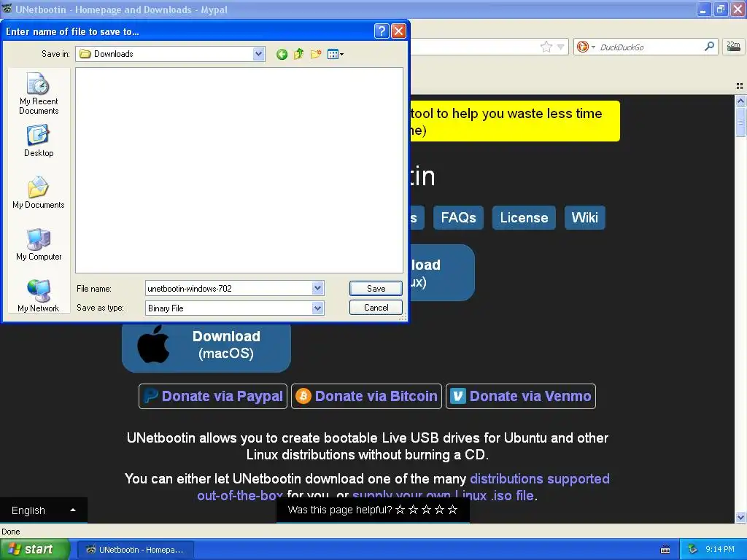The image size is (747, 560).
Task: Open the Windows Start menu
Action: pos(34,549)
